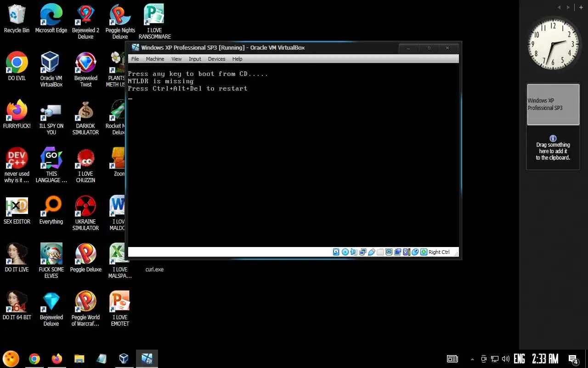Open the Start menu dragon ball button

coord(11,358)
